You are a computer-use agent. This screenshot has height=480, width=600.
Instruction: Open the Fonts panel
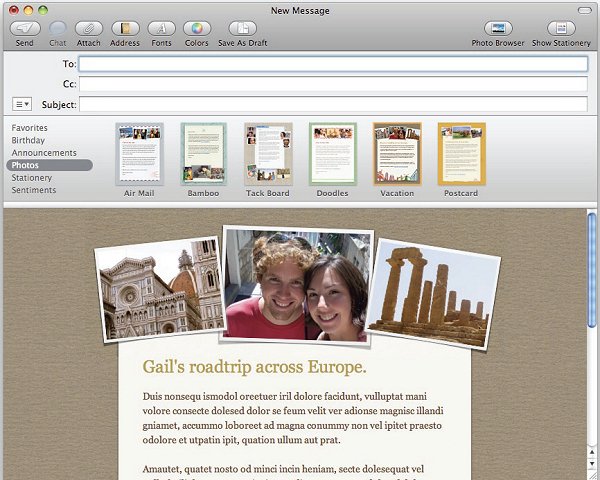(x=161, y=29)
